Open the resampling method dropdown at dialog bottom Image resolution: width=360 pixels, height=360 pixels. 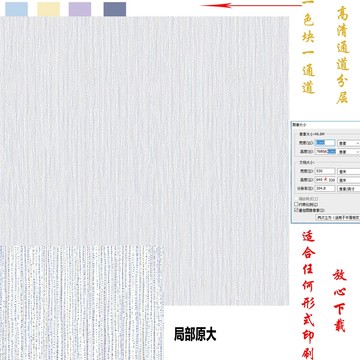(x=338, y=217)
